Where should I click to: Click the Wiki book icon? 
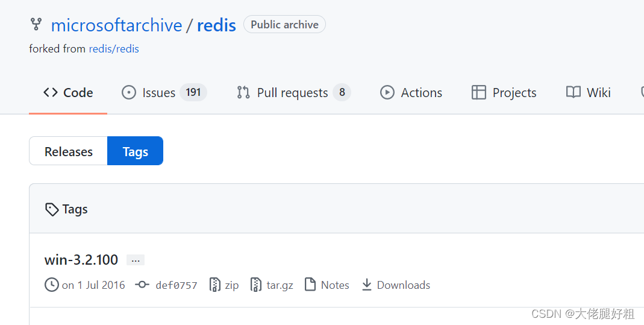point(574,92)
